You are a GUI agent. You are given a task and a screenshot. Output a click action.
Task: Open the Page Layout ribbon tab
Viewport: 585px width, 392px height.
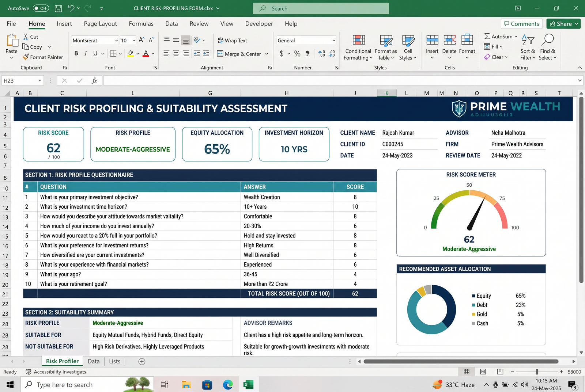(x=101, y=24)
